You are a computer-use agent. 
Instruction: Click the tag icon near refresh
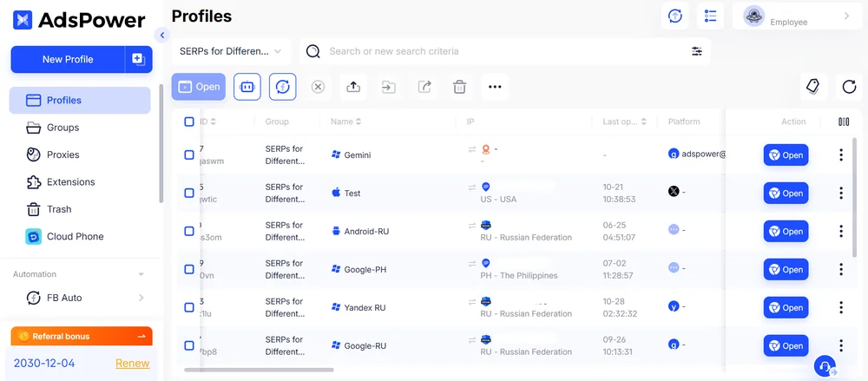click(x=812, y=86)
